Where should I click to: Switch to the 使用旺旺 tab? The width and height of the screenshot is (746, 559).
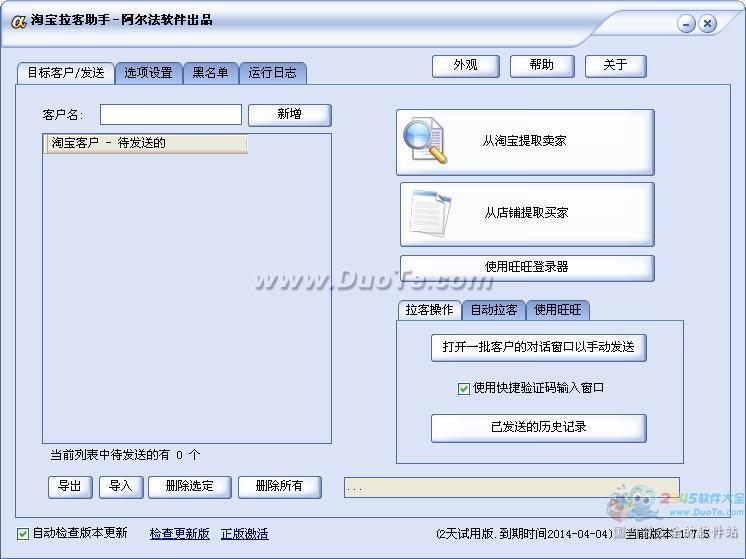point(557,310)
